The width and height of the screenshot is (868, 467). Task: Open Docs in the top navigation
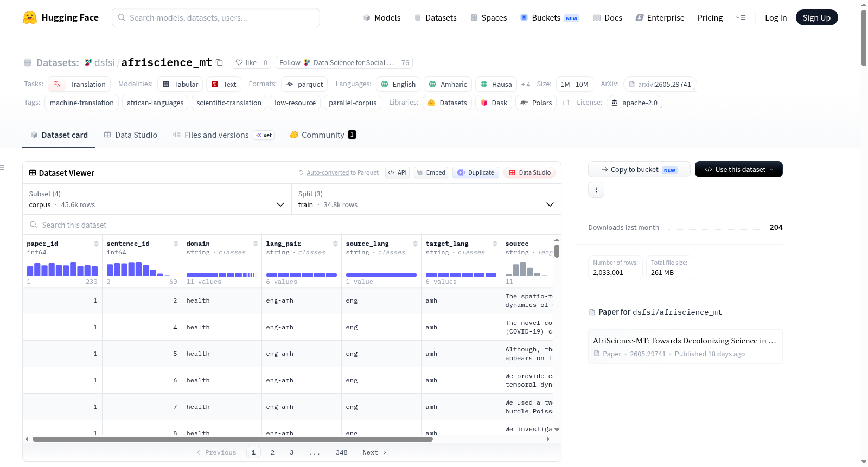[607, 17]
